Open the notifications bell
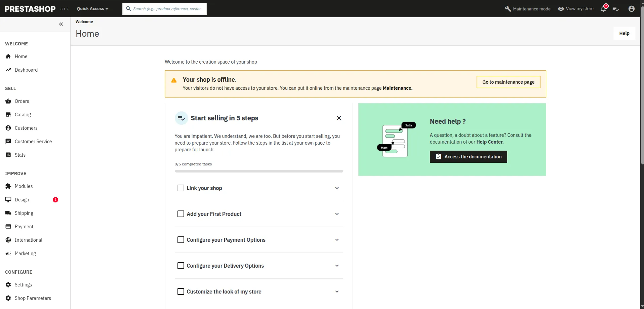 point(603,9)
